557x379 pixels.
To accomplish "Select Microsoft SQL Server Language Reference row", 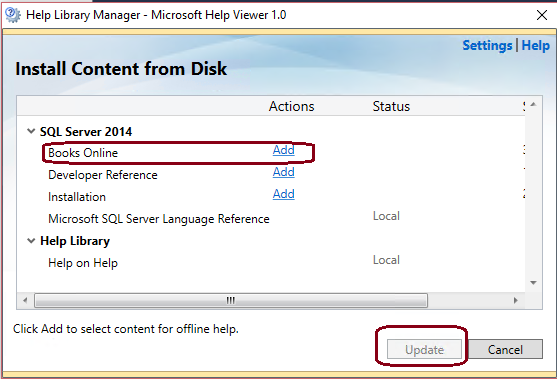I will (159, 219).
